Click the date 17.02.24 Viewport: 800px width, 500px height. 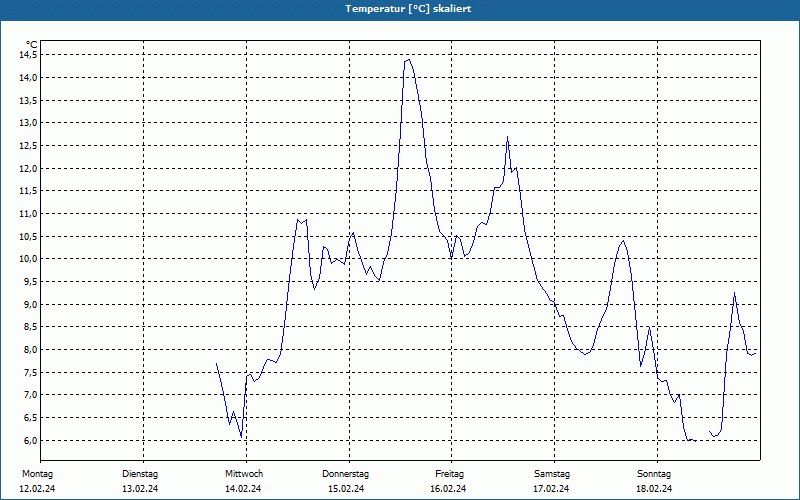coord(552,489)
